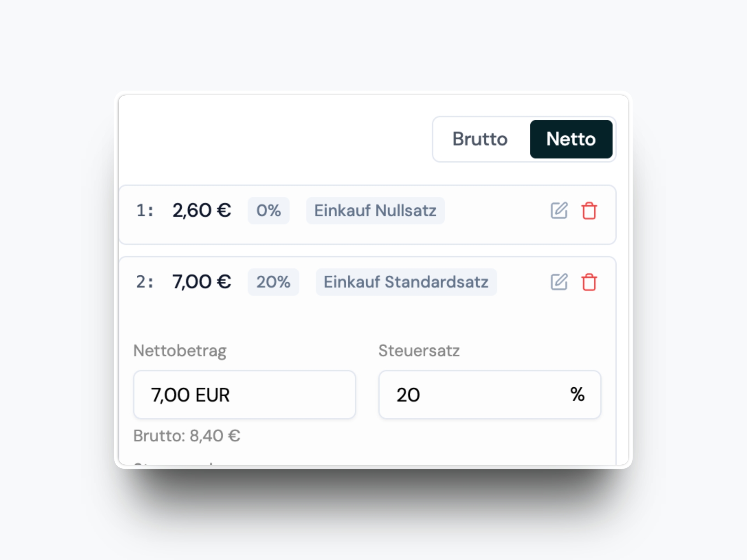Click the Nettobetrag field label
This screenshot has width=747, height=560.
click(x=180, y=351)
